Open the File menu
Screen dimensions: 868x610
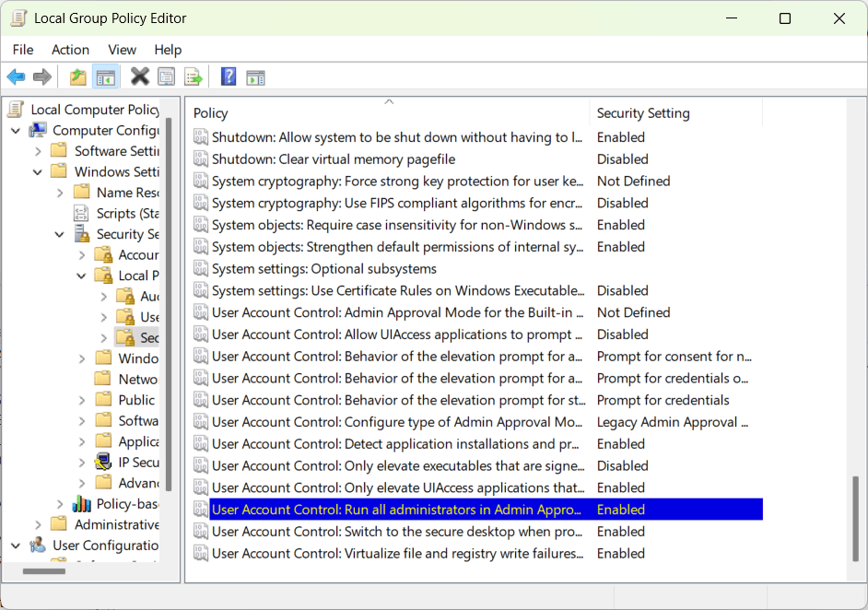[x=23, y=50]
